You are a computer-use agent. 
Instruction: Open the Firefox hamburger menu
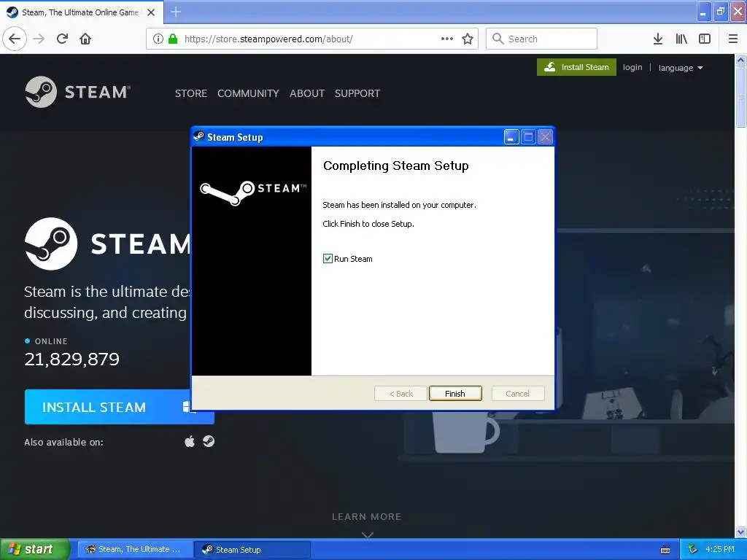(733, 39)
